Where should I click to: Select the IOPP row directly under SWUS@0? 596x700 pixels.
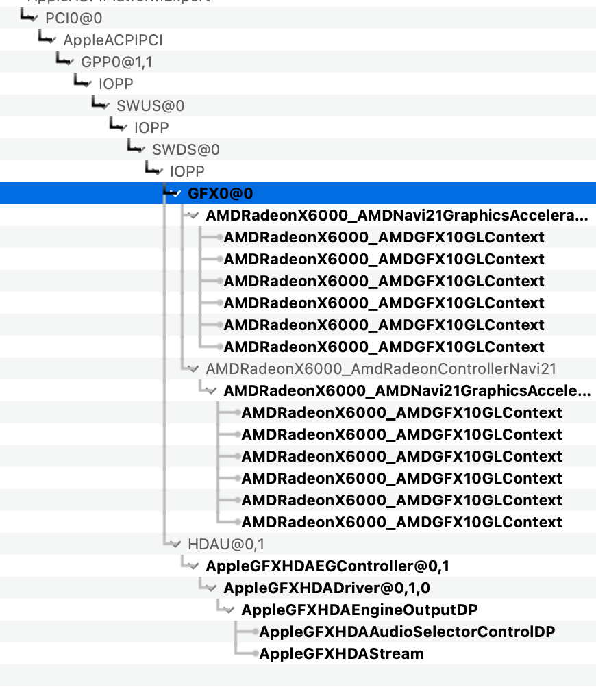[298, 127]
